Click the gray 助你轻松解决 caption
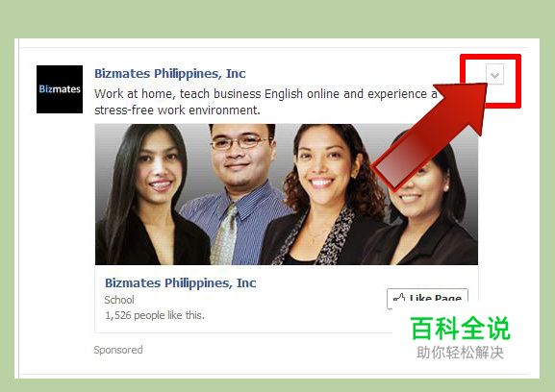Viewport: 555px width, 392px height. [460, 352]
